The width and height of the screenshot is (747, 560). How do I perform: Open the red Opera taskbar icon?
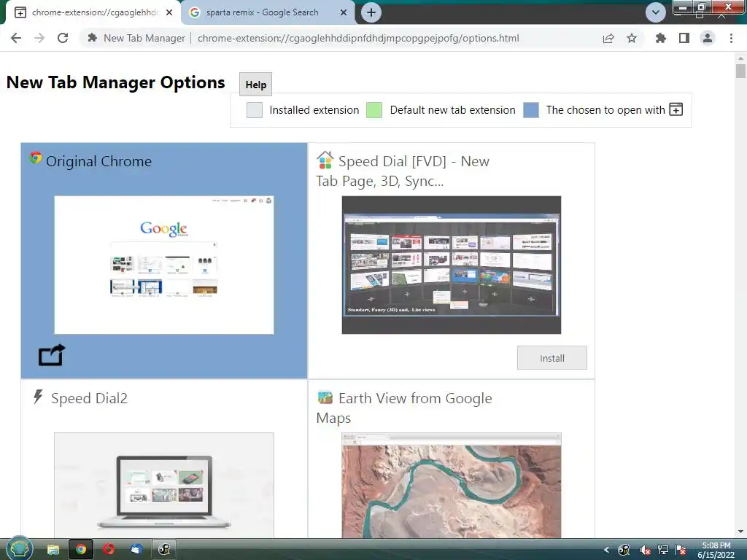point(109,550)
